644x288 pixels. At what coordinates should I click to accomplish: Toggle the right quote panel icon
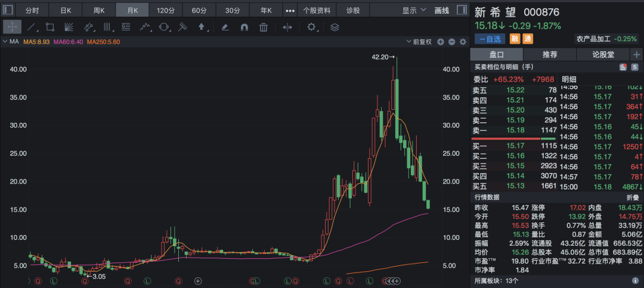coord(462,10)
